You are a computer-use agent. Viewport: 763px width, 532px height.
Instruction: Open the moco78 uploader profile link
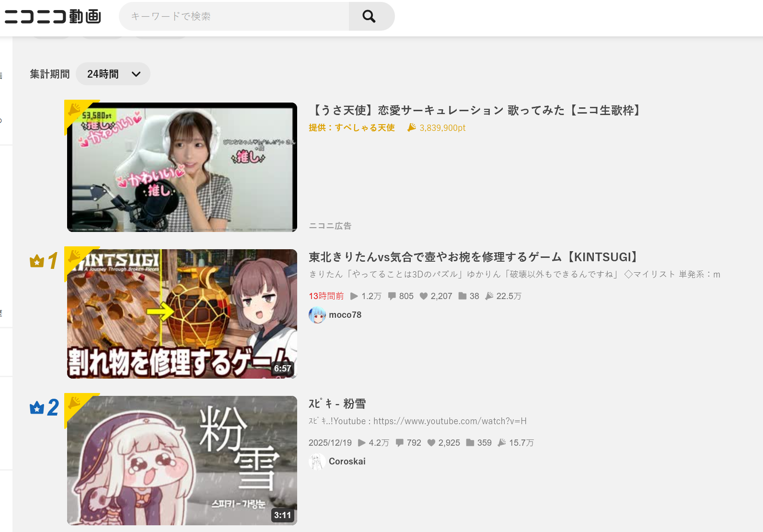[x=345, y=315]
